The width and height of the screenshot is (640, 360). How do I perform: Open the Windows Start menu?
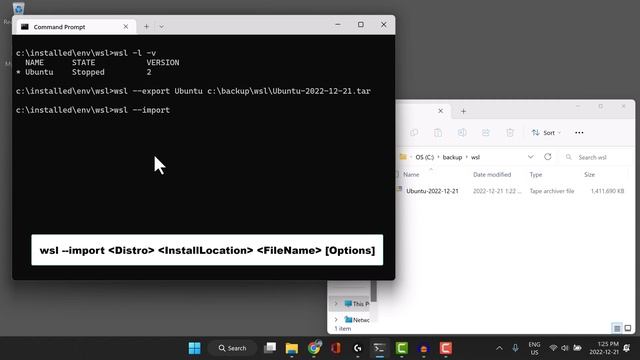194,348
